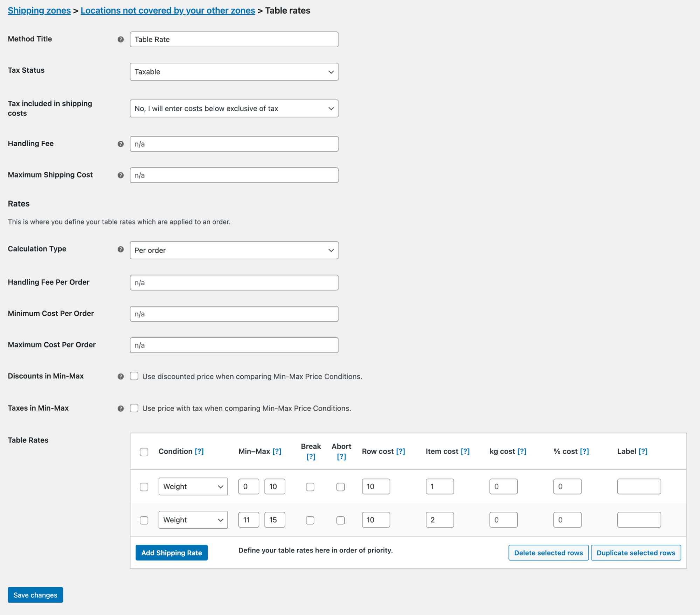Screen dimensions: 700x615
Task: Click Duplicate selected rows button
Action: (x=636, y=552)
